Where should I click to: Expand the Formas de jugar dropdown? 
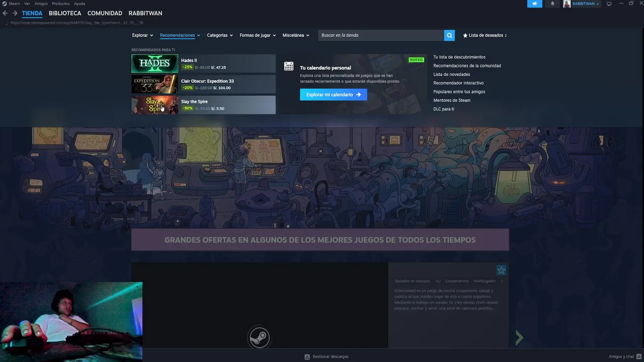click(258, 35)
